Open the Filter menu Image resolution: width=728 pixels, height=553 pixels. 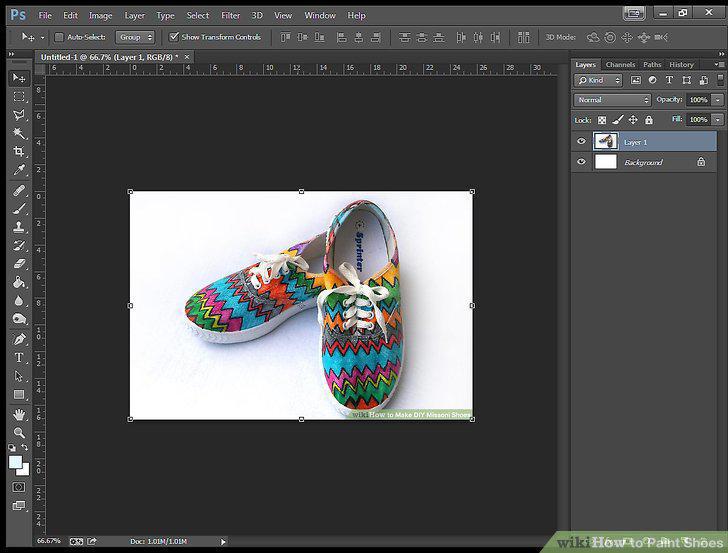pos(230,15)
